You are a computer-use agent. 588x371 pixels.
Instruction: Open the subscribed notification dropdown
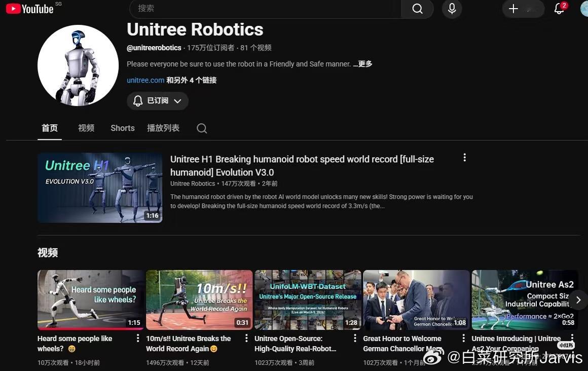pyautogui.click(x=158, y=101)
